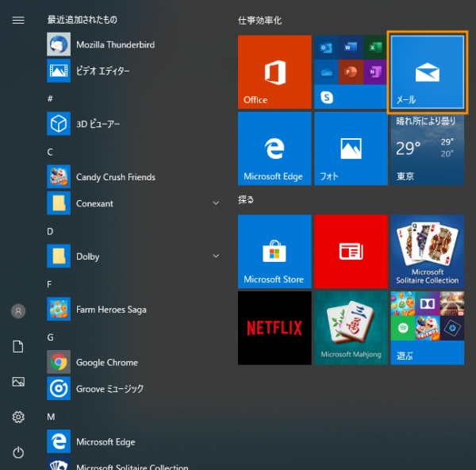Viewport: 476px width, 470px height.
Task: Open OneDrive from the Office apps tile
Action: click(326, 72)
